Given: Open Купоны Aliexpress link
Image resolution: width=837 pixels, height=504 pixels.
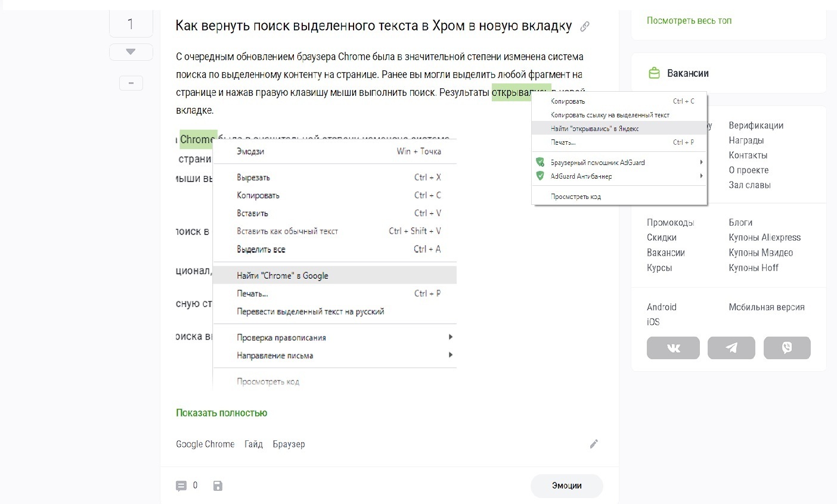Looking at the screenshot, I should (765, 238).
